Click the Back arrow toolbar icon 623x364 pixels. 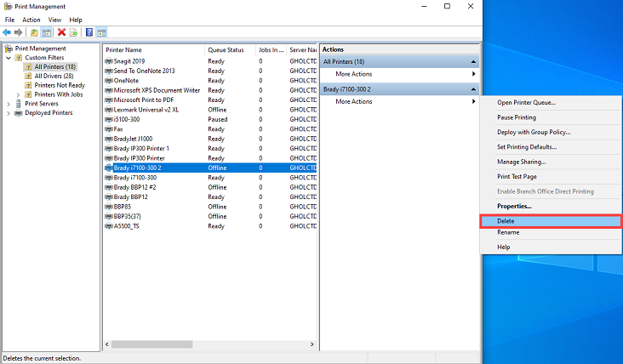[x=7, y=32]
